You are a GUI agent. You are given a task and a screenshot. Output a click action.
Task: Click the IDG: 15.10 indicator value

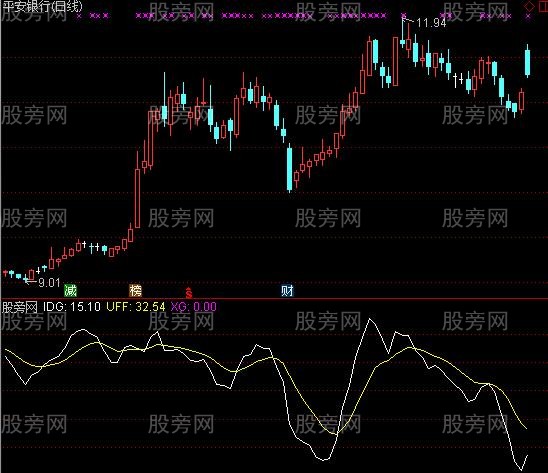pyautogui.click(x=72, y=307)
